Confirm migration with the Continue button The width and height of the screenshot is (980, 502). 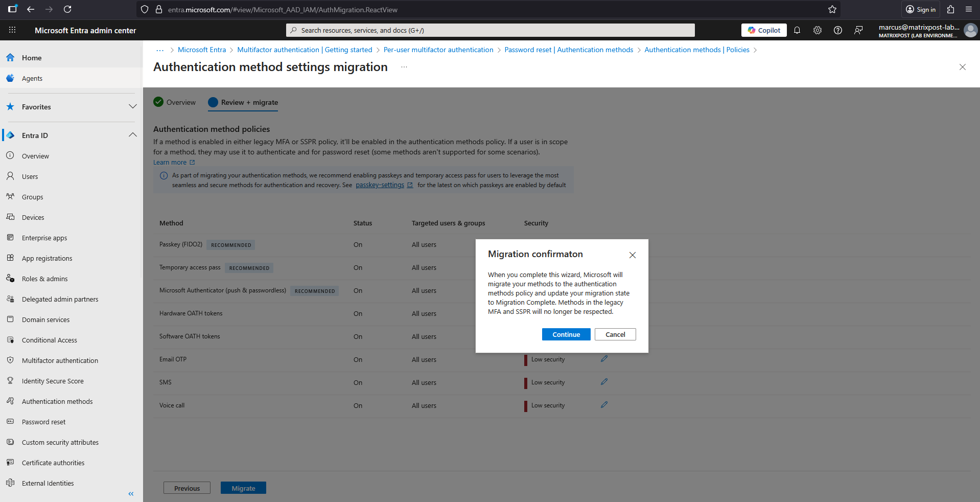[x=566, y=334]
